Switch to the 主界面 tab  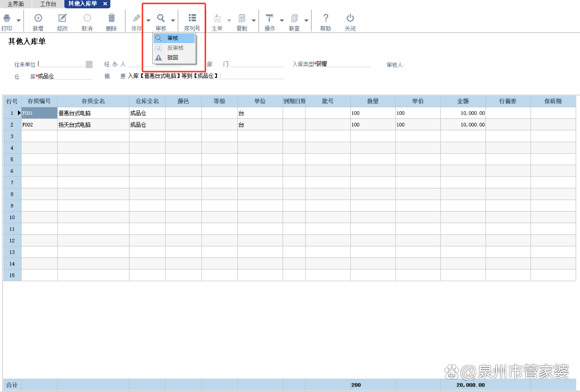pyautogui.click(x=15, y=4)
